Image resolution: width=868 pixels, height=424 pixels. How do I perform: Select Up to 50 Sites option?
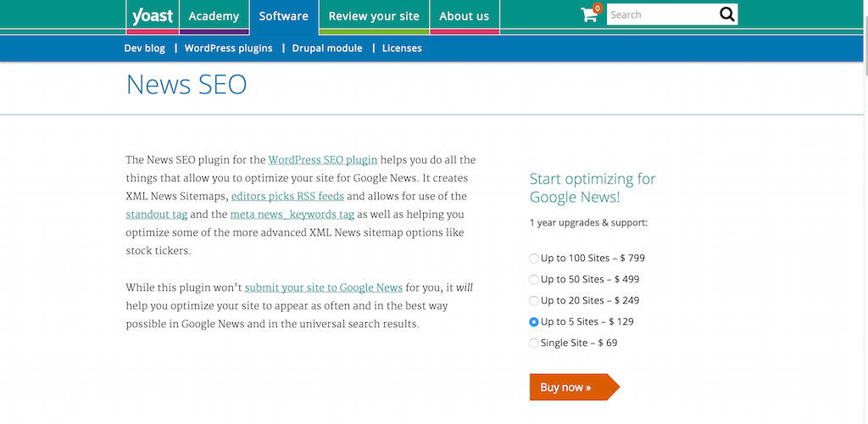pos(533,279)
